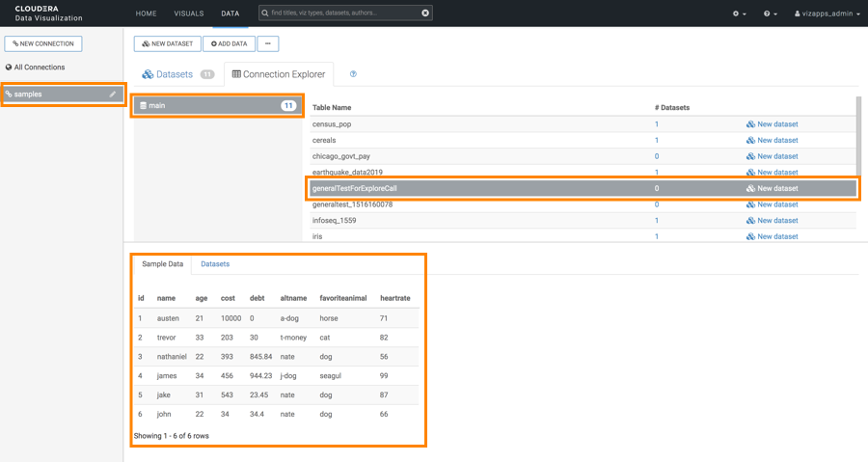Expand the vizapps_admin user menu
This screenshot has width=868, height=462.
coord(826,14)
